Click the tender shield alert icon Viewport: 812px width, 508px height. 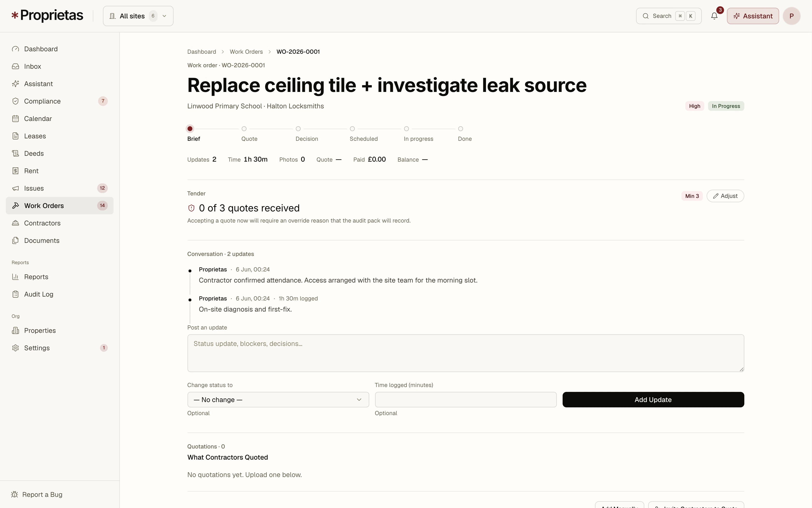(x=191, y=208)
